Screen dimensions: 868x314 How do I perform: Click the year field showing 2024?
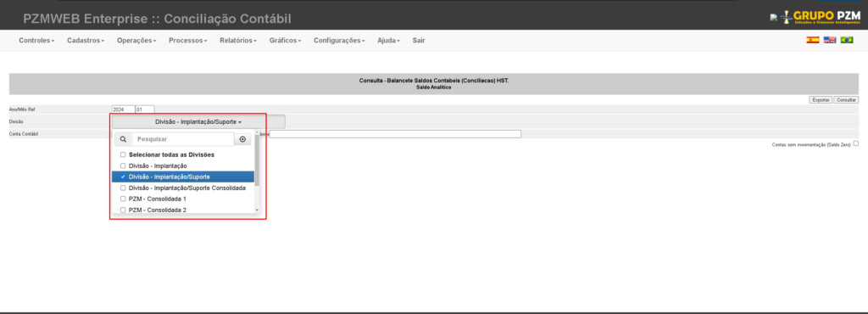[x=123, y=109]
